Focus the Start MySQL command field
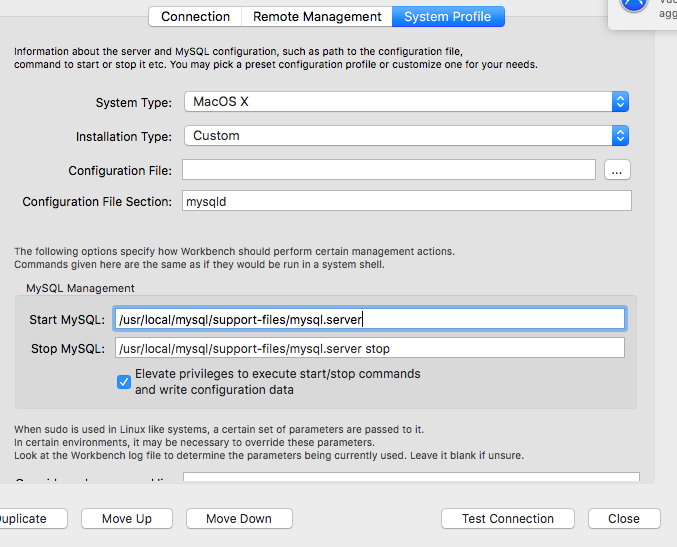This screenshot has width=677, height=547. tap(370, 319)
